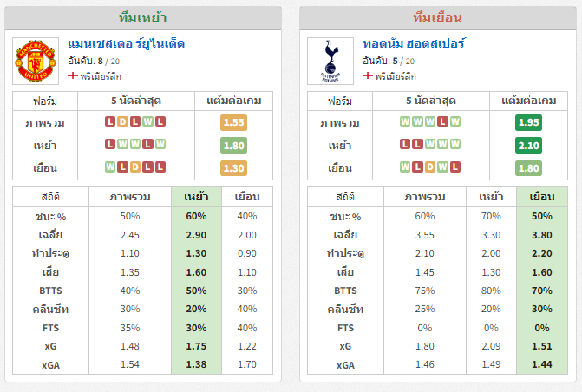Open the แมนเชสเตอร์ ยูไนเต็ด team link
This screenshot has height=392, width=582.
(x=126, y=44)
